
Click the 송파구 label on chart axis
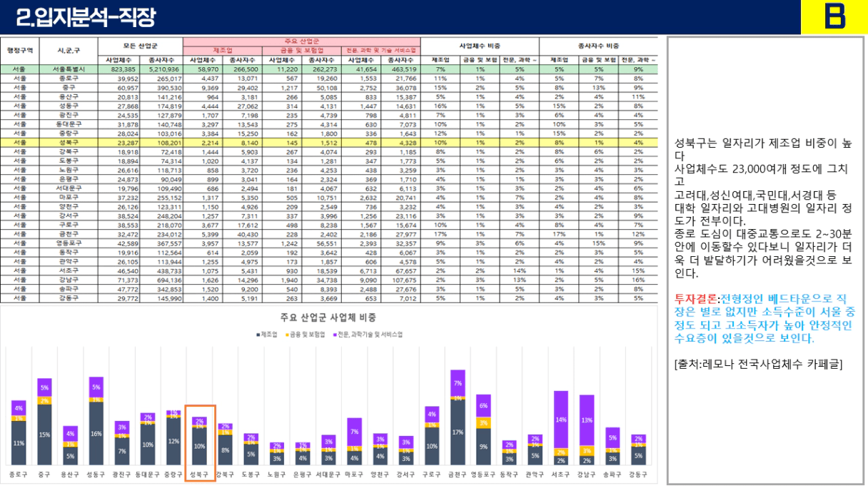coord(612,474)
